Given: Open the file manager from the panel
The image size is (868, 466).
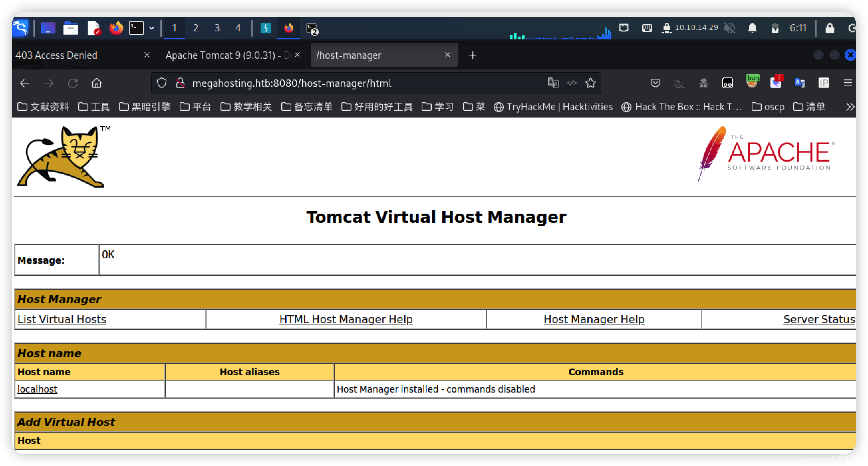Looking at the screenshot, I should [x=70, y=28].
